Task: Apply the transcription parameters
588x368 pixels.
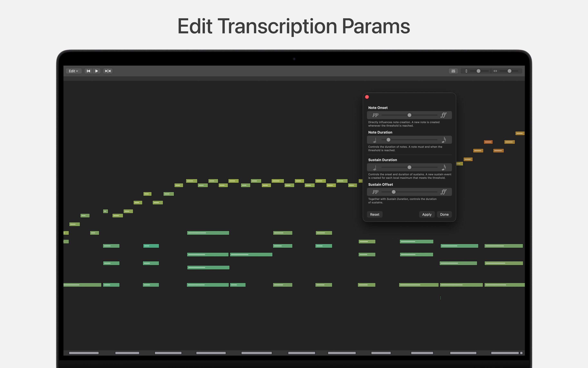Action: tap(427, 214)
